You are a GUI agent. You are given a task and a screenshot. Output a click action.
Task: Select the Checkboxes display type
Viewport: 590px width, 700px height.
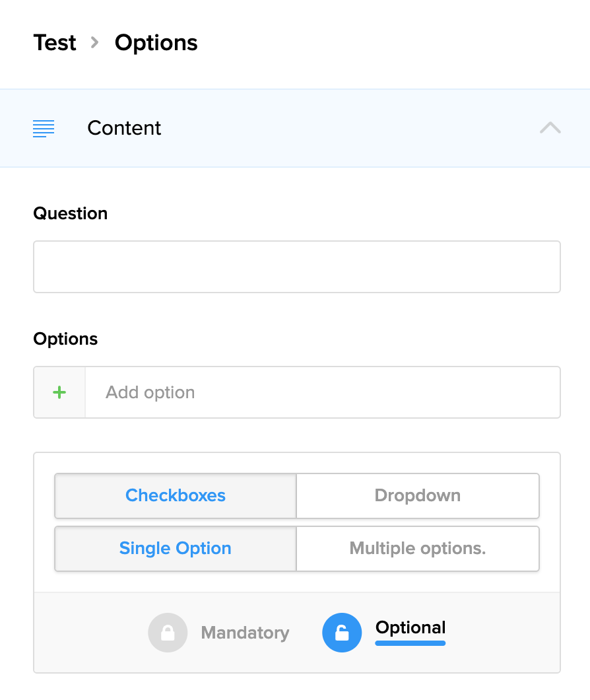coord(176,496)
